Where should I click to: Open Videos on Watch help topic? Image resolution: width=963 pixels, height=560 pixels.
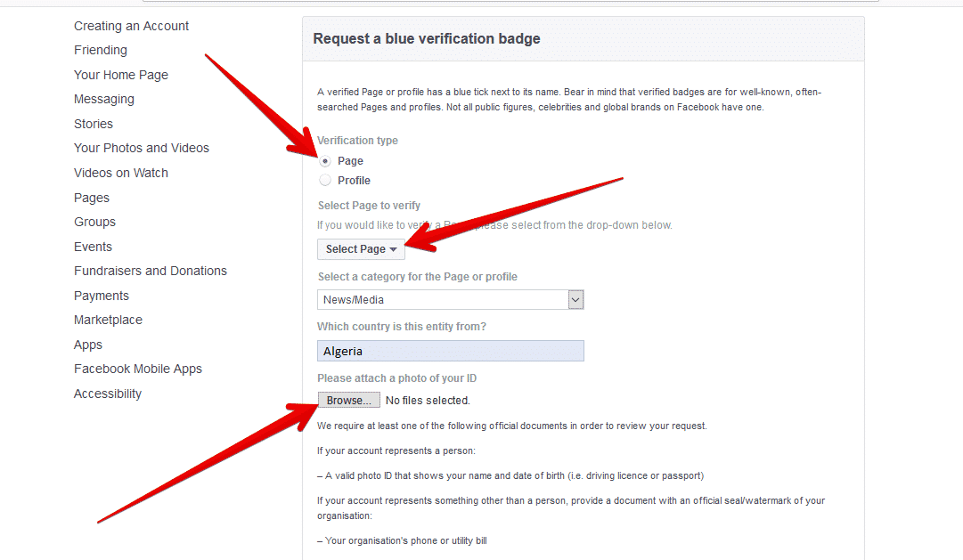tap(121, 173)
